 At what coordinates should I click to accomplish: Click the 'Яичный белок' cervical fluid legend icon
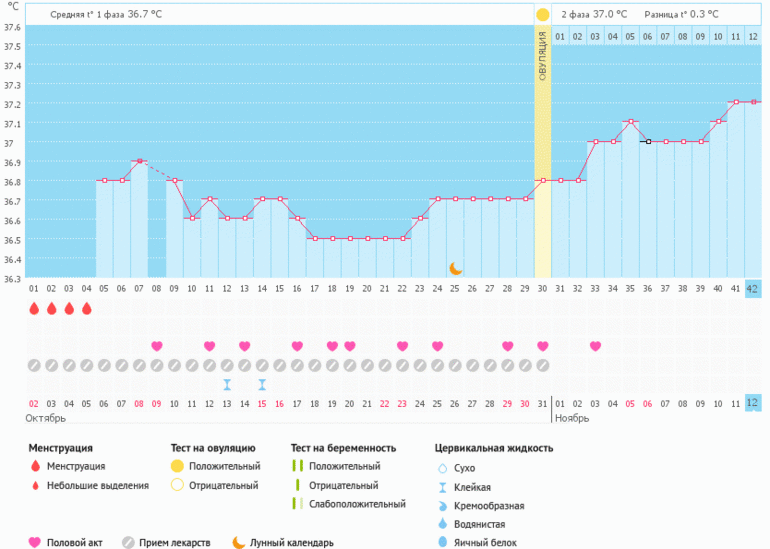tap(442, 542)
